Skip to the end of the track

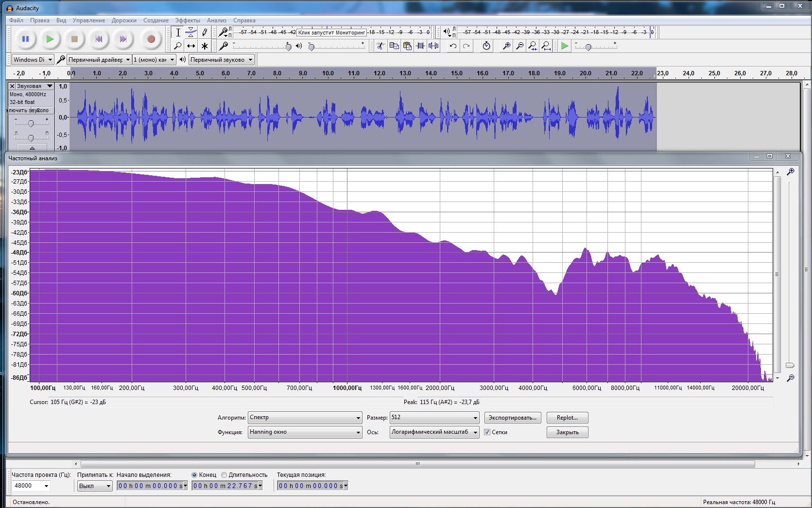click(123, 39)
